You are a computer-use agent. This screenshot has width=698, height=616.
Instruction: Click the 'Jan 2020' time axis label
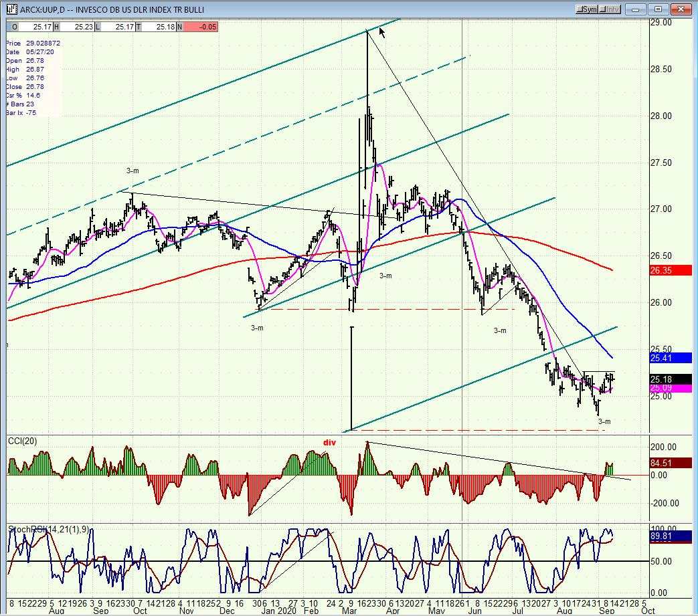click(x=278, y=611)
